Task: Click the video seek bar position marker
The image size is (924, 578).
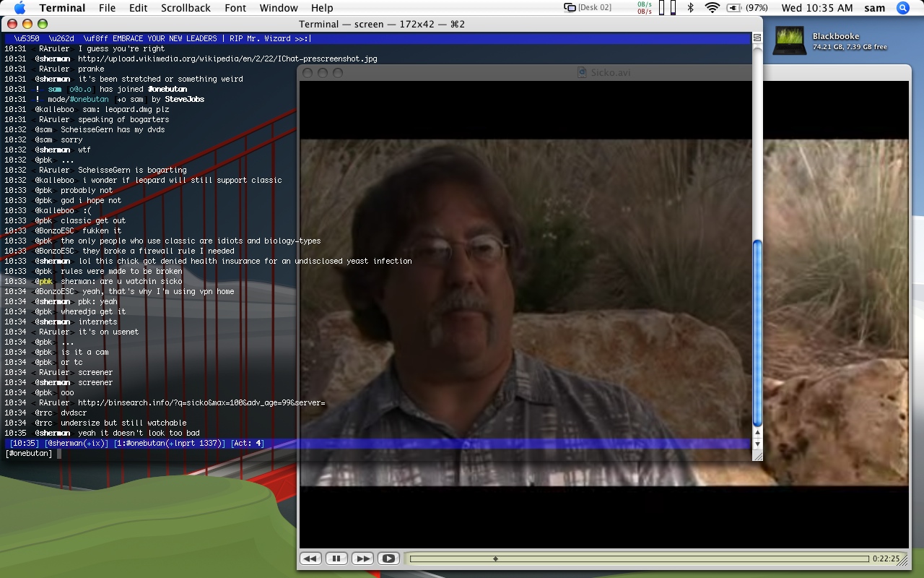Action: [495, 558]
